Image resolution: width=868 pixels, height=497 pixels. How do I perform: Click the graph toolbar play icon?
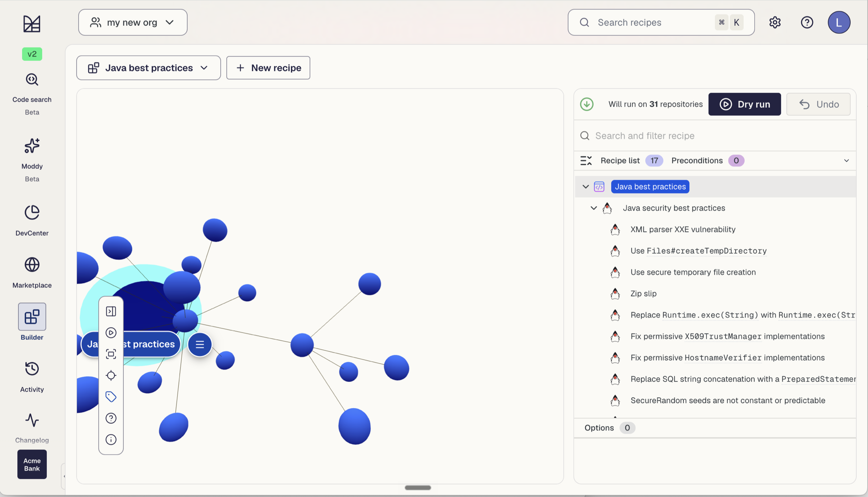point(111,333)
